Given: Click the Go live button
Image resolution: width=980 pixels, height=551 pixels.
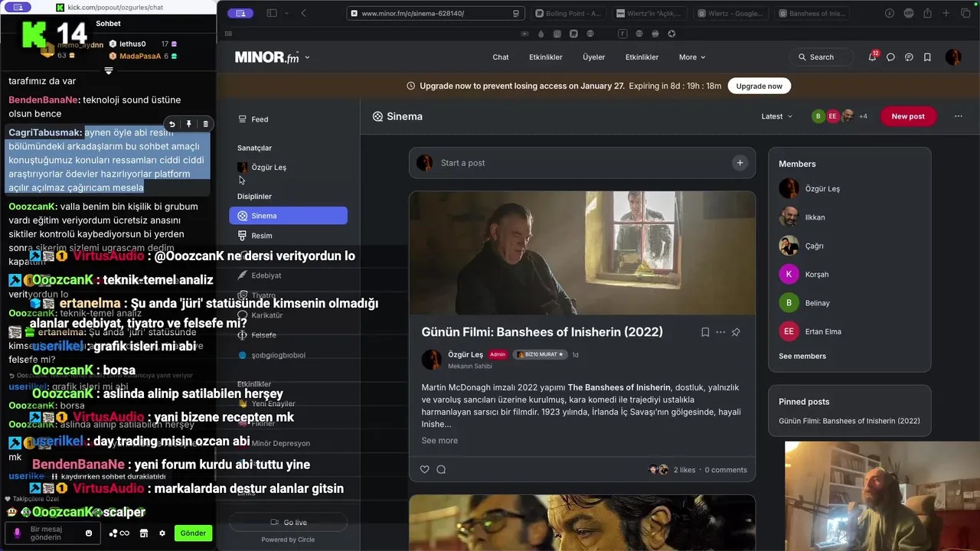Looking at the screenshot, I should 288,523.
